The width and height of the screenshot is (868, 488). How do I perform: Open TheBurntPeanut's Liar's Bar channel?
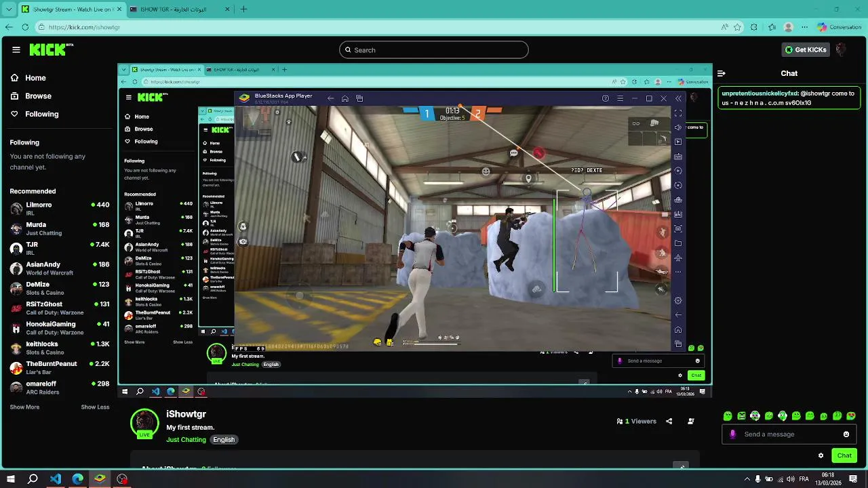[60, 367]
